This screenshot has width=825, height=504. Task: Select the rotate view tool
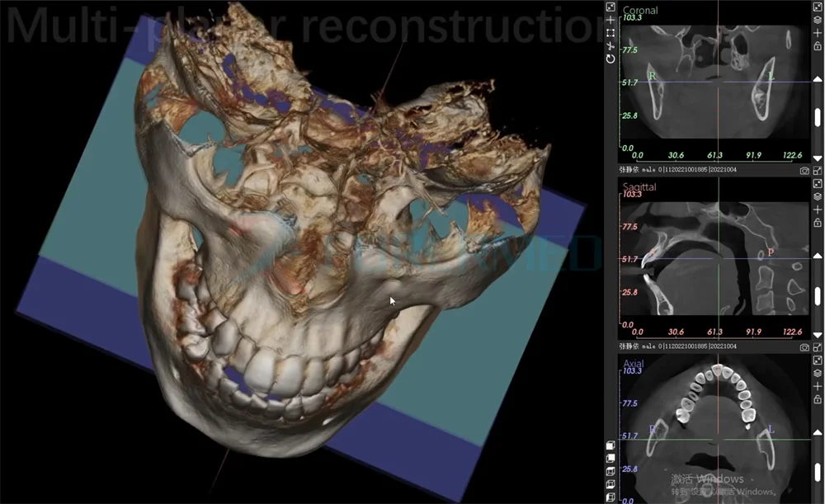point(610,58)
